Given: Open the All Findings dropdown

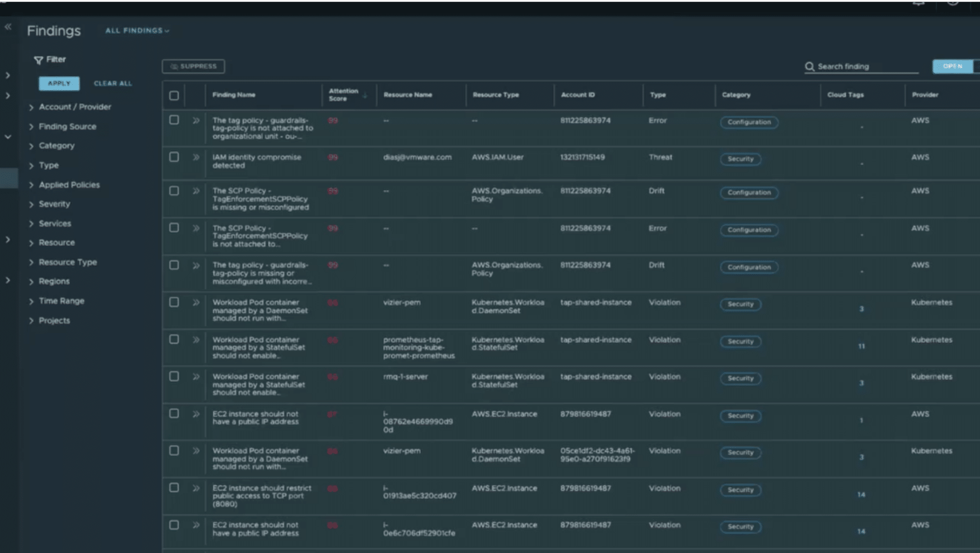Looking at the screenshot, I should click(137, 31).
